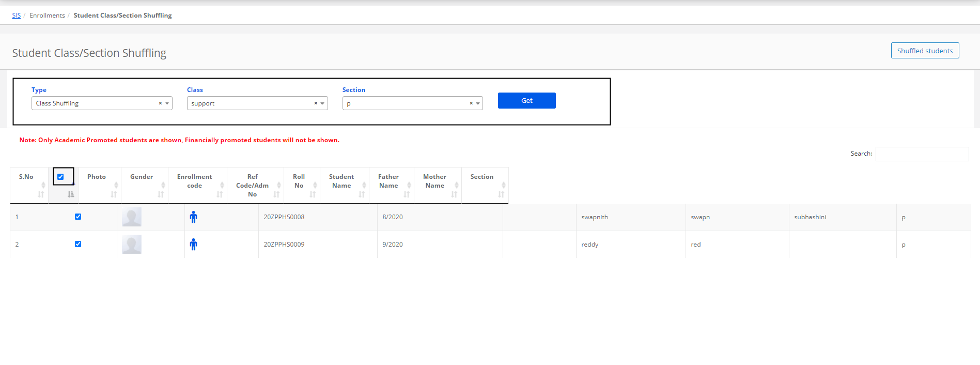Sort table by Photo column
The height and width of the screenshot is (365, 980).
click(x=100, y=185)
